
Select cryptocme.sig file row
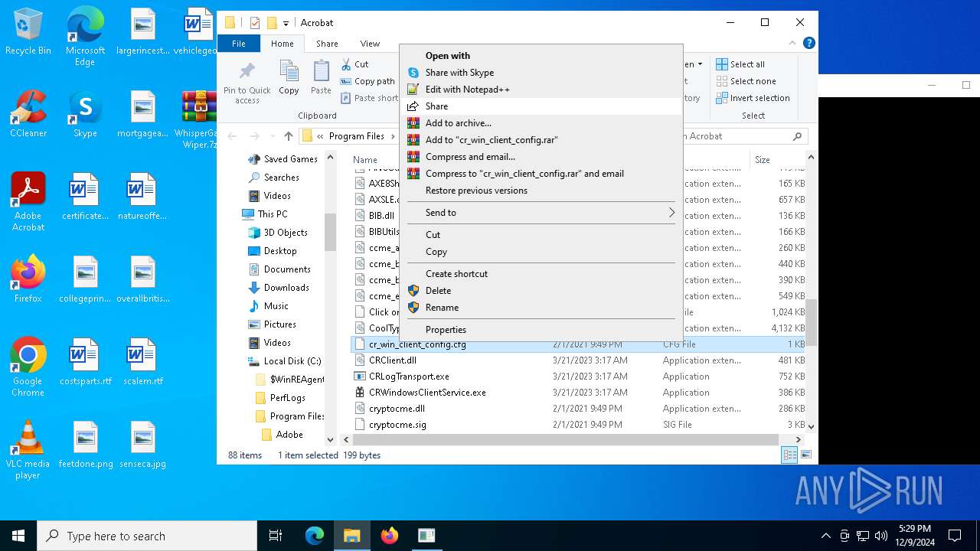580,425
